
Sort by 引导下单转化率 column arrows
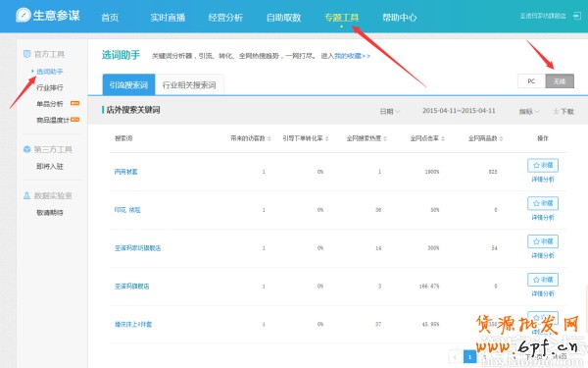tap(326, 138)
